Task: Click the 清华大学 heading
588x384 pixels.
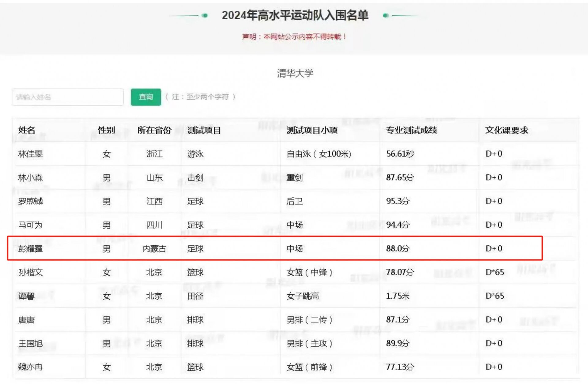Action: [295, 73]
